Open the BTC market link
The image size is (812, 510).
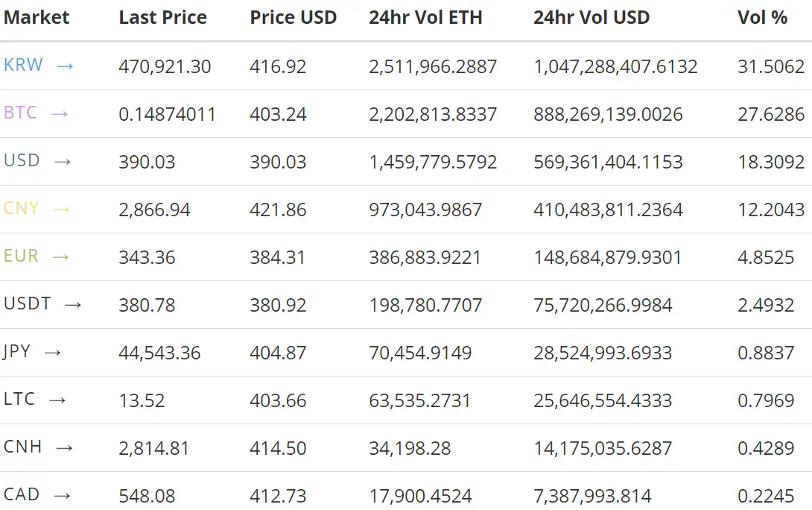point(20,113)
